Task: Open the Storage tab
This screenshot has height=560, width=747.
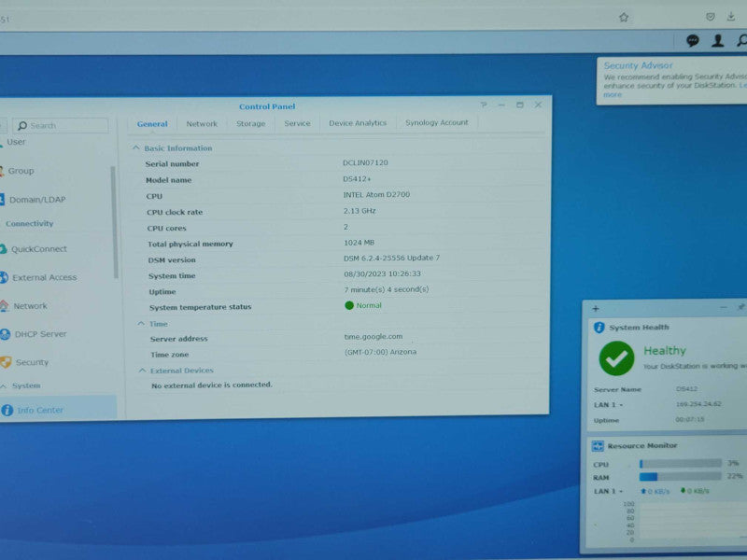Action: [250, 123]
